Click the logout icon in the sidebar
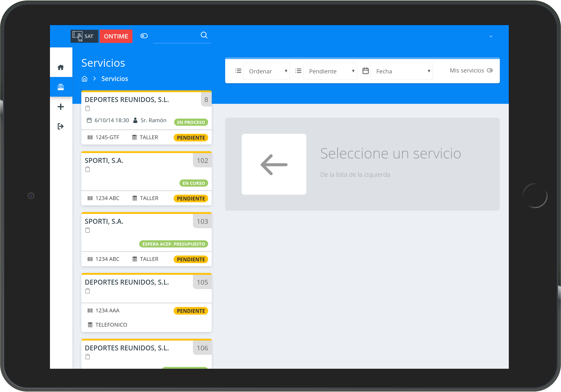The image size is (561, 392). click(60, 126)
